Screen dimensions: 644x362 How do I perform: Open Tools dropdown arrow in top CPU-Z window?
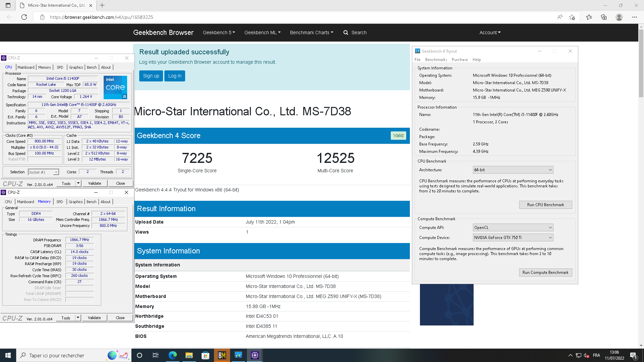(x=78, y=183)
